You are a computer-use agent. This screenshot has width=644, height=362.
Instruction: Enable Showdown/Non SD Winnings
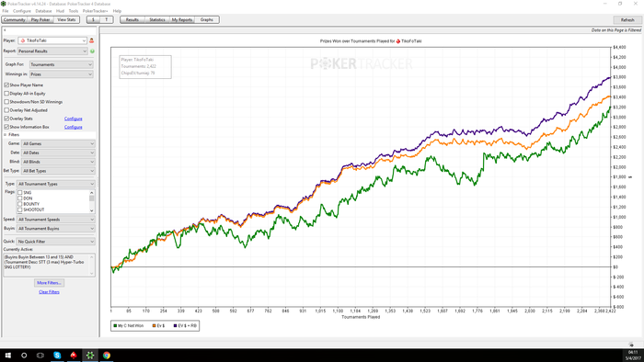(x=6, y=102)
